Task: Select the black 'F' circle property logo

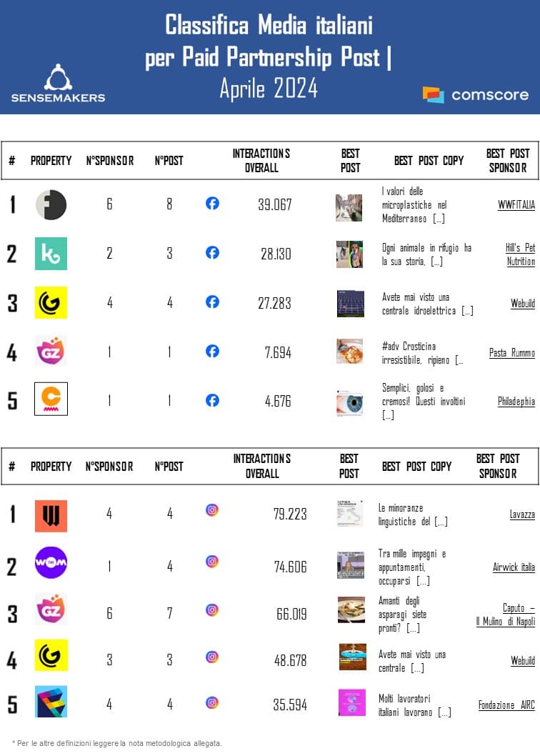Action: 51,205
